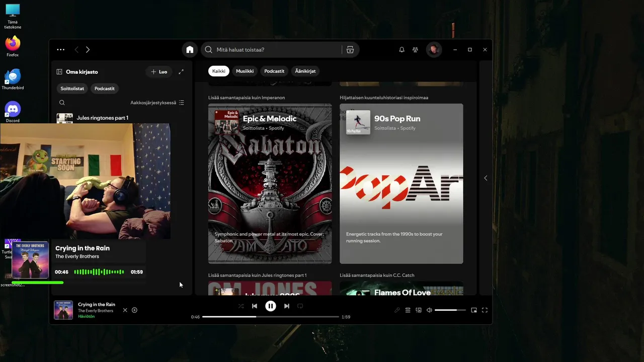Search within the library
The height and width of the screenshot is (362, 644).
click(x=62, y=103)
